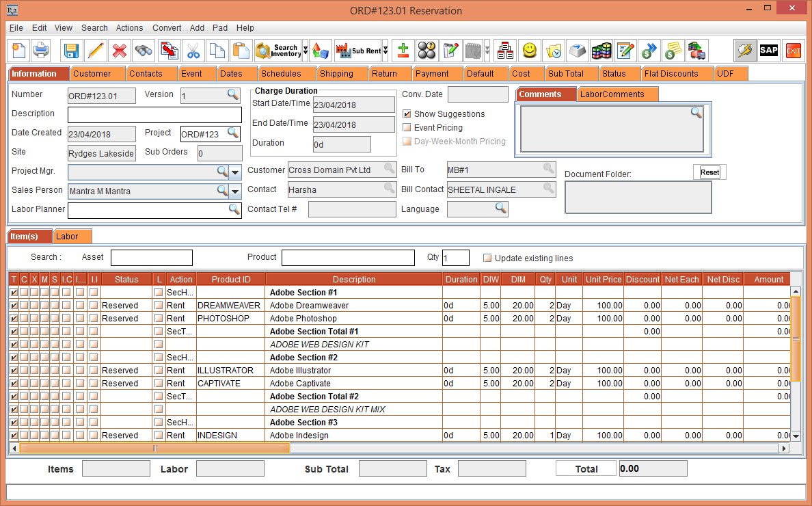Screen dimensions: 812x506
Task: Switch to the Shipping tab
Action: [x=336, y=74]
